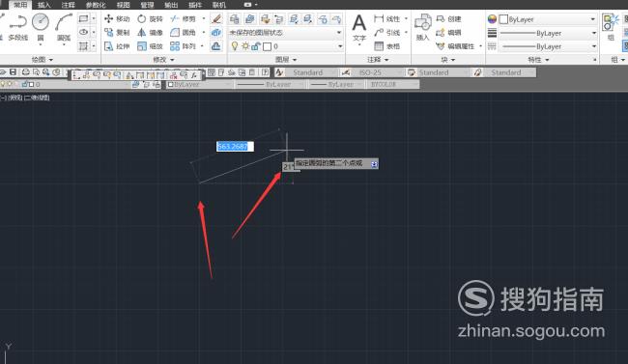Viewport: 628px width, 364px height.
Task: Click the Create block (创建) tool
Action: coord(448,18)
